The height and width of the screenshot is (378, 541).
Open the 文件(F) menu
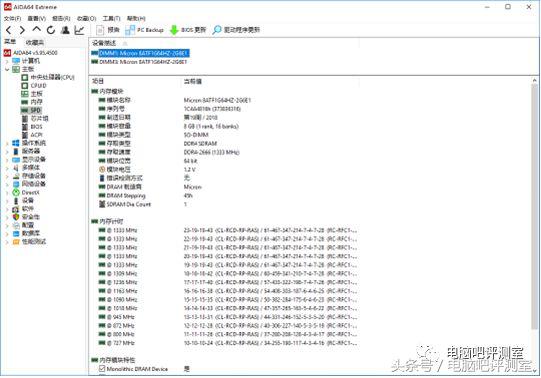click(x=12, y=18)
